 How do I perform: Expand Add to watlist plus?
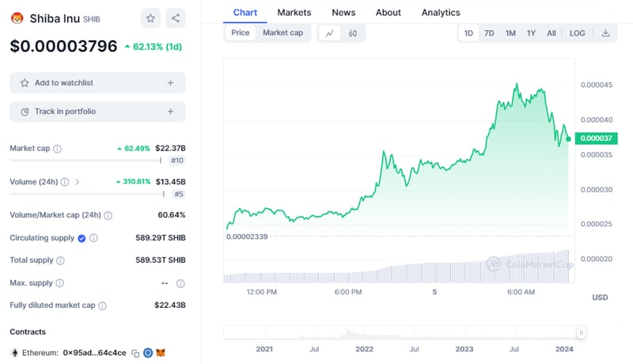click(170, 83)
